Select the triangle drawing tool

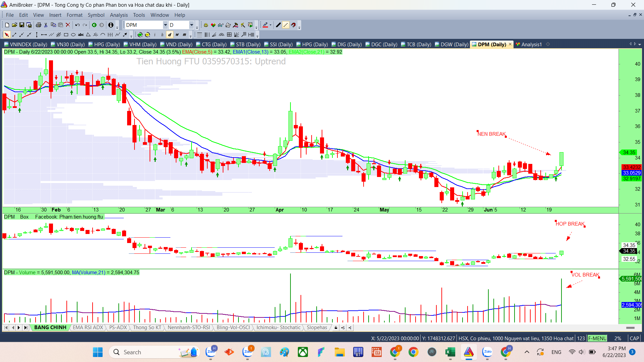(x=88, y=35)
